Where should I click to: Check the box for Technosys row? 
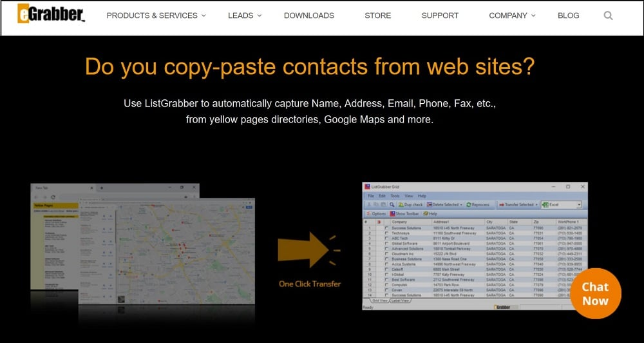tap(386, 233)
